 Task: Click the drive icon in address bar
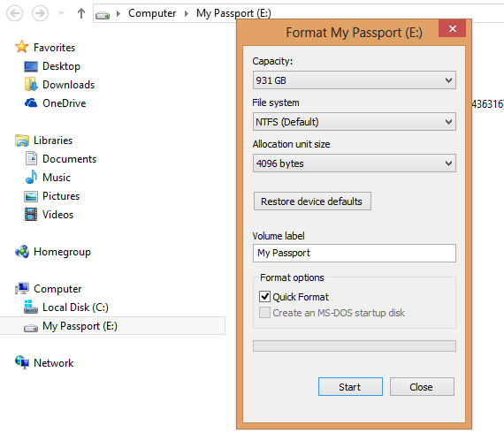point(103,14)
